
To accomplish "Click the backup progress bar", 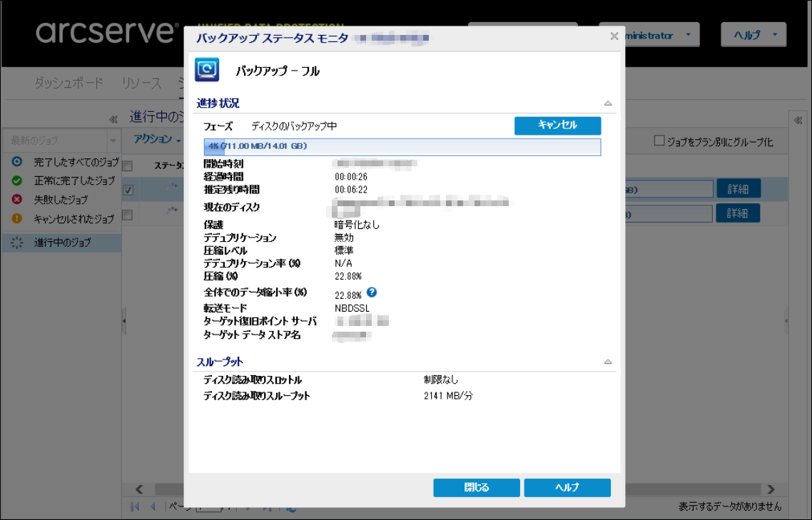I will click(x=402, y=147).
